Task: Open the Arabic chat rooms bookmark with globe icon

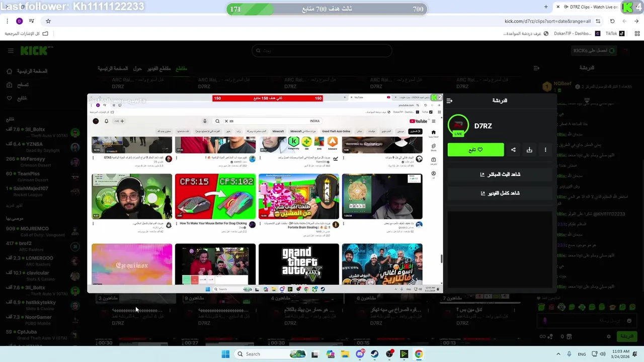Action: tap(526, 34)
